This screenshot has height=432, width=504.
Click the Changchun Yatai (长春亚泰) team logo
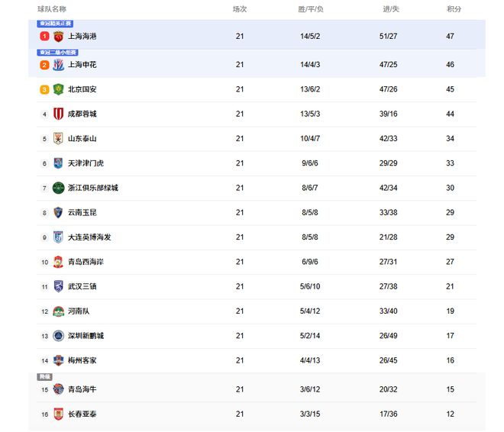59,414
